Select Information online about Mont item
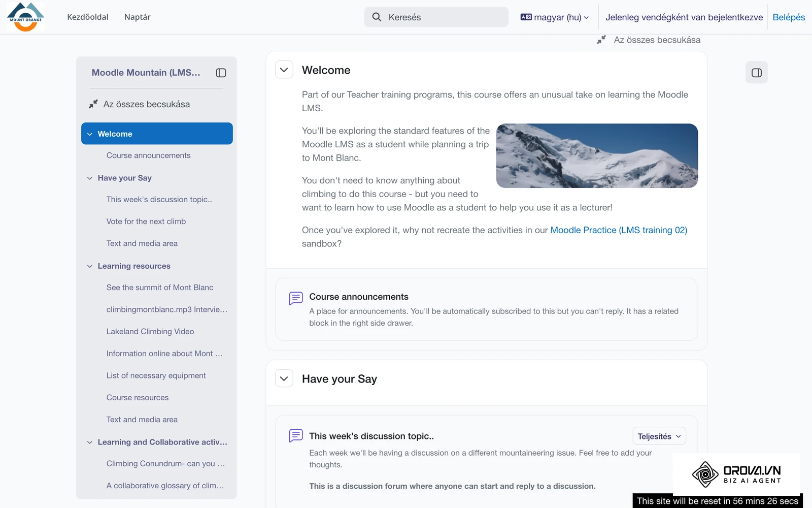Screen dimensions: 812x508 point(165,354)
